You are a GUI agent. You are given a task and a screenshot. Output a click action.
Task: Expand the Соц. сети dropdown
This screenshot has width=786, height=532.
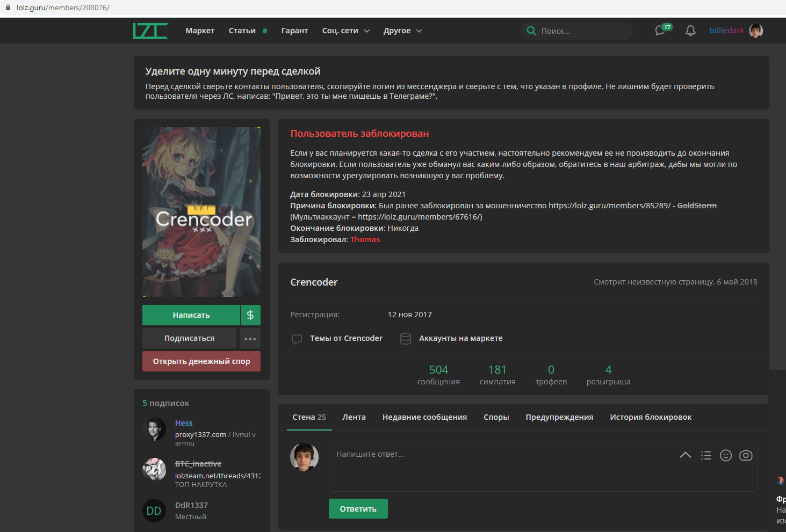click(x=346, y=31)
